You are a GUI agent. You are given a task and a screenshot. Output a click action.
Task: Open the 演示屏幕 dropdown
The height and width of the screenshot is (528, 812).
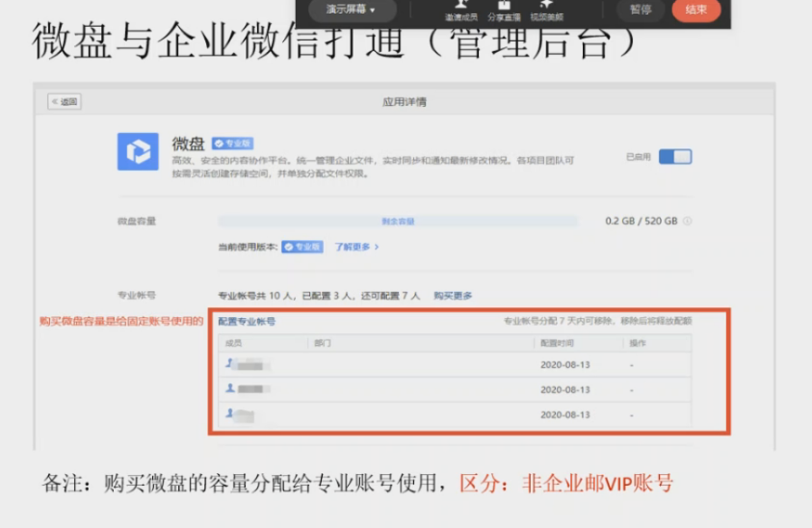pos(350,10)
